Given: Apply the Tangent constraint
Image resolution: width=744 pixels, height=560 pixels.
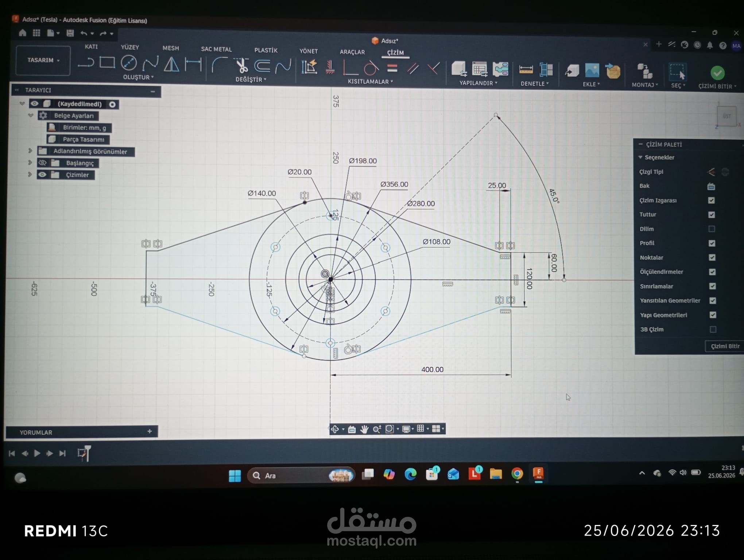Looking at the screenshot, I should 371,68.
